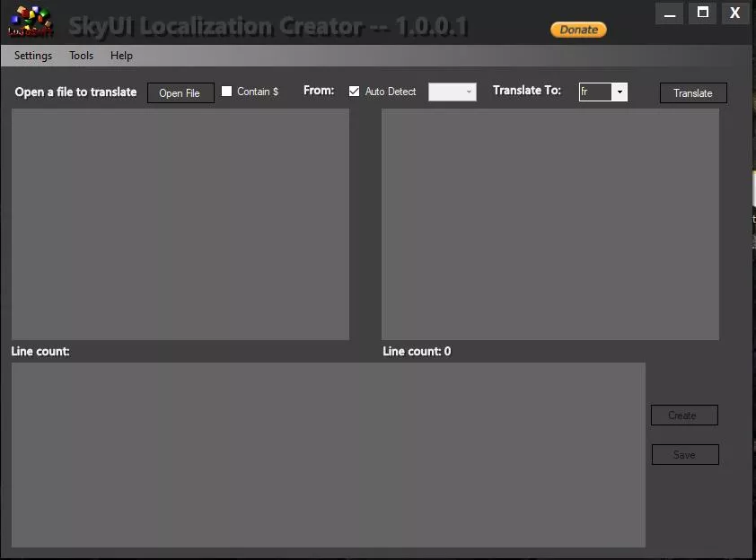Open the Tools menu
Image resolution: width=756 pixels, height=560 pixels.
click(81, 56)
